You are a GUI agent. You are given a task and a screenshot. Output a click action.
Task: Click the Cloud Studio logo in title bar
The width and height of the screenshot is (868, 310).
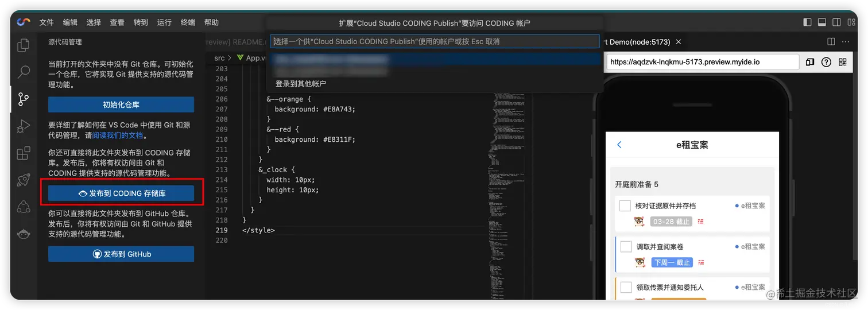(x=24, y=22)
